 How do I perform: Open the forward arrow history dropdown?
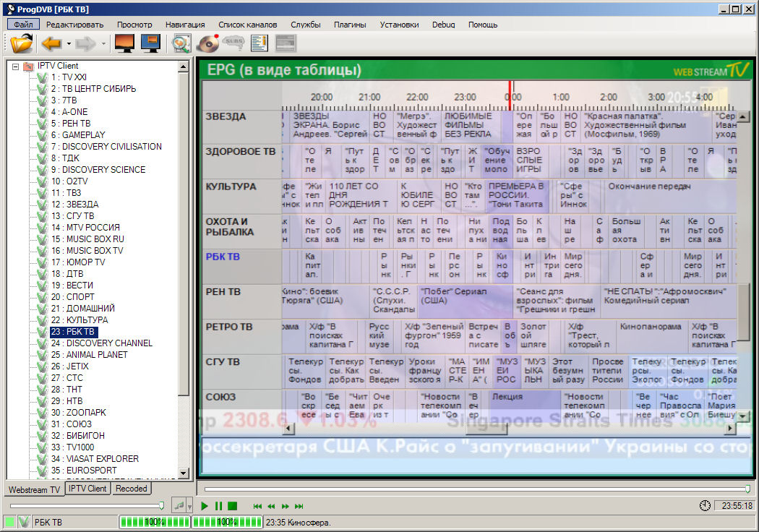coord(103,43)
